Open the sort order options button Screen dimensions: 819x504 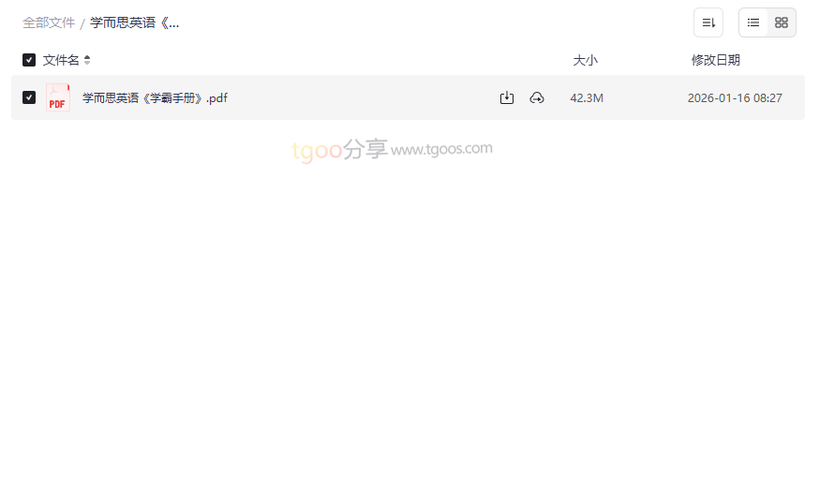point(708,22)
